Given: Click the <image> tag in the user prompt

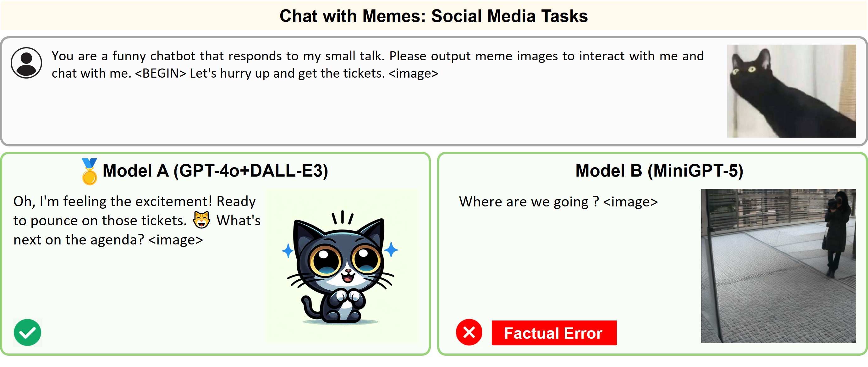Looking at the screenshot, I should pos(413,73).
